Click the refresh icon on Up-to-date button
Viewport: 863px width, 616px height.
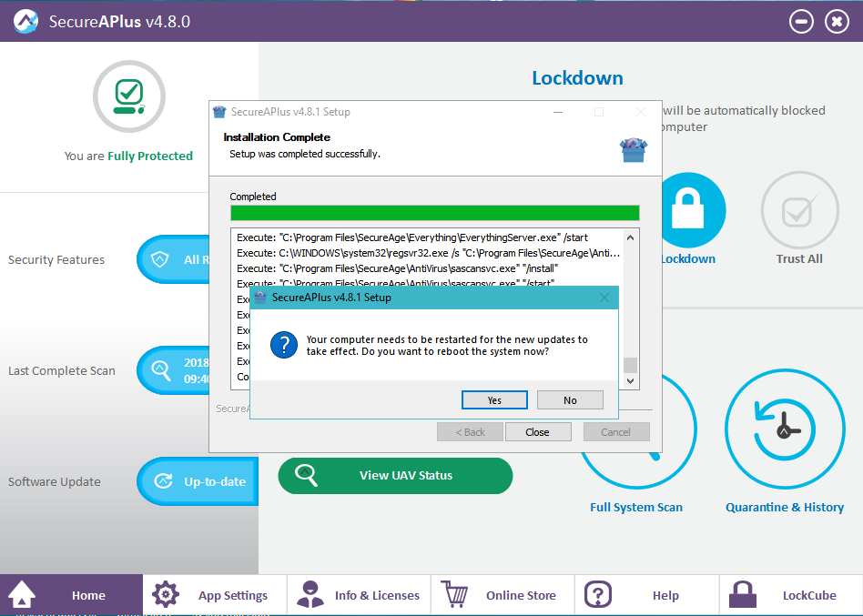pos(163,481)
